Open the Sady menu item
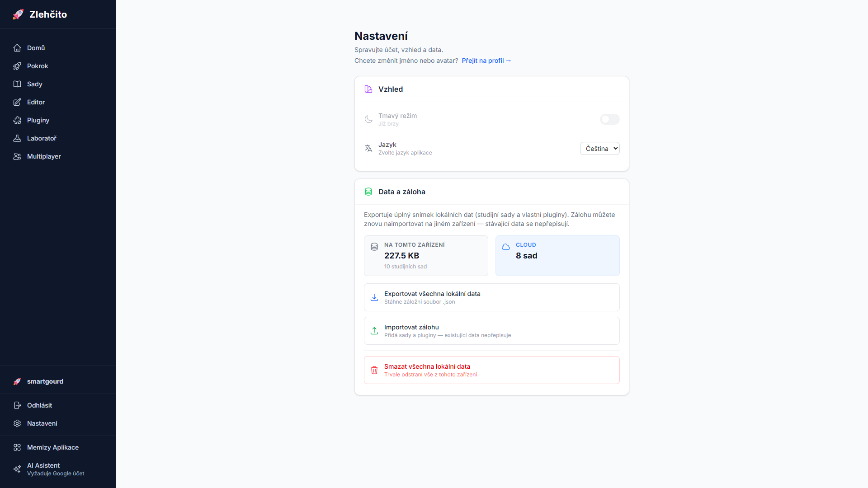The width and height of the screenshot is (868, 488). tap(58, 84)
